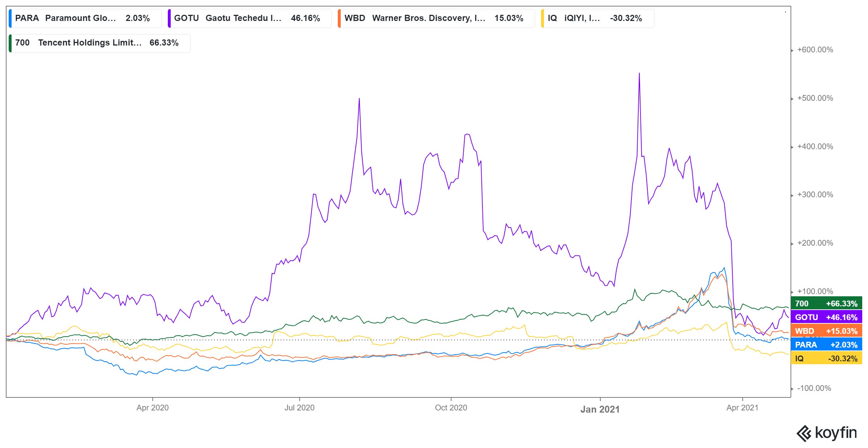This screenshot has height=448, width=868.
Task: Click the purple GOTU color bar
Action: pos(169,18)
